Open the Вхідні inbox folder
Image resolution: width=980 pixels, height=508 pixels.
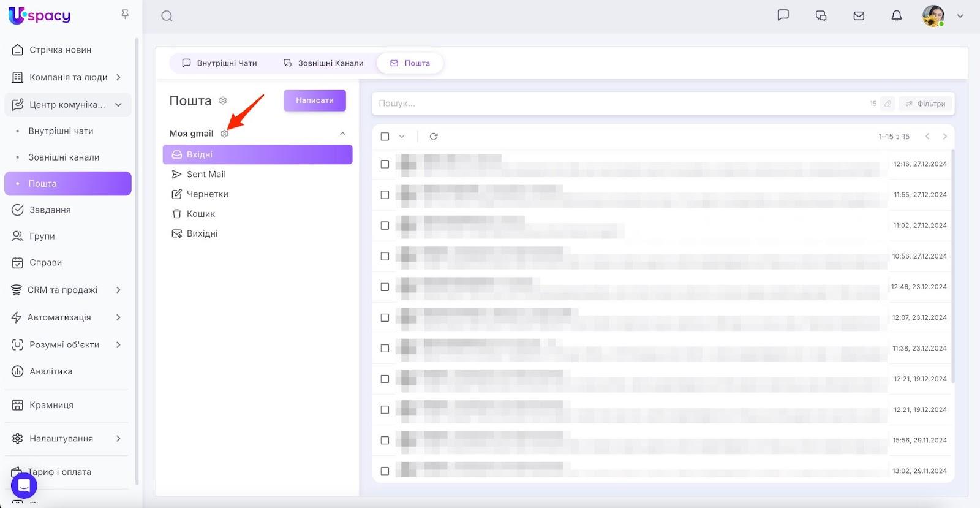tap(258, 154)
